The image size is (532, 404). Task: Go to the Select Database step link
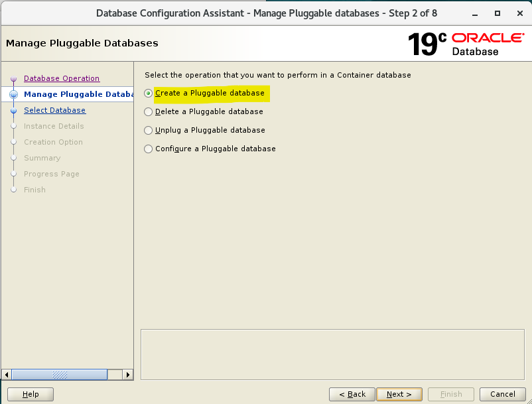pyautogui.click(x=54, y=110)
